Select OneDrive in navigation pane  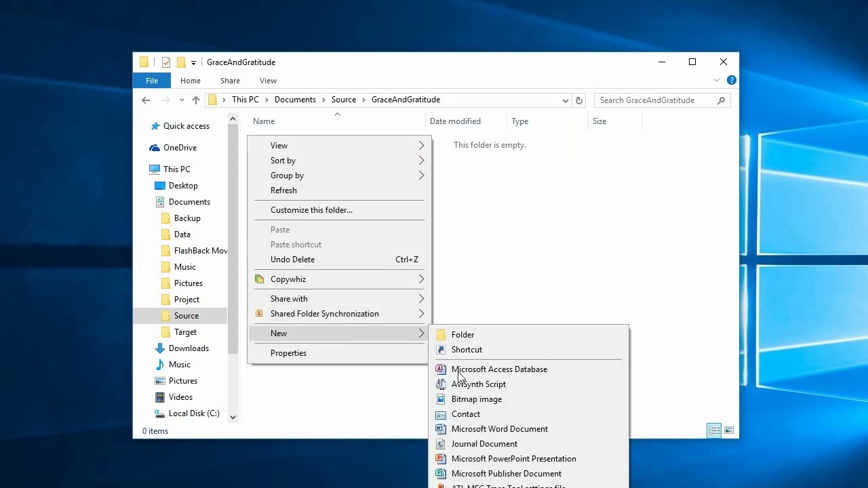pyautogui.click(x=180, y=148)
